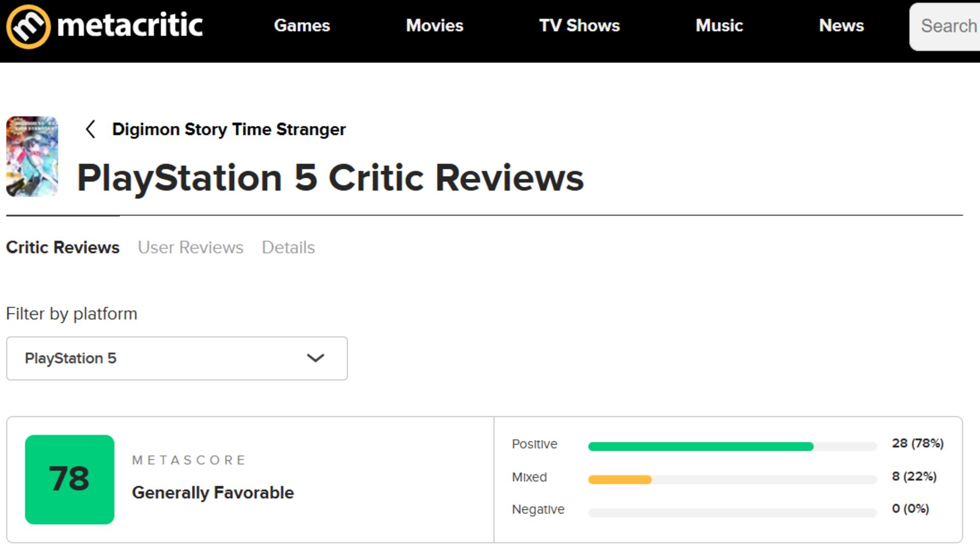Open the PlayStation 5 platform dropdown
Screen dimensions: 980x545
tap(176, 358)
